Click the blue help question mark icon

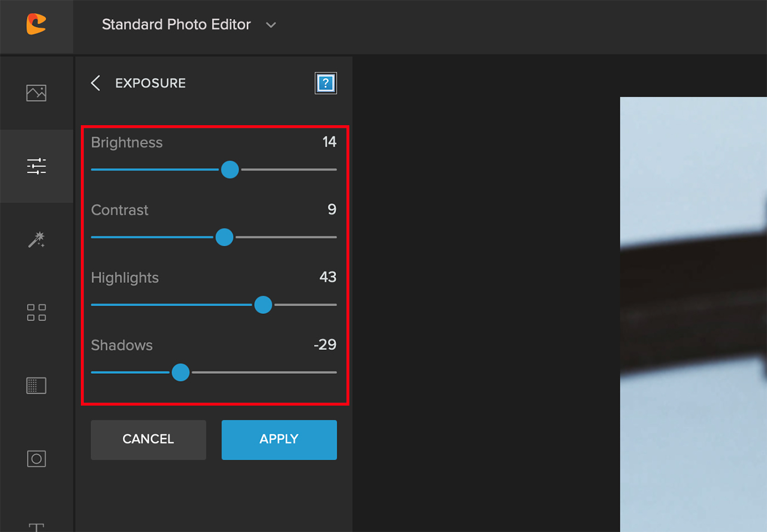tap(326, 83)
